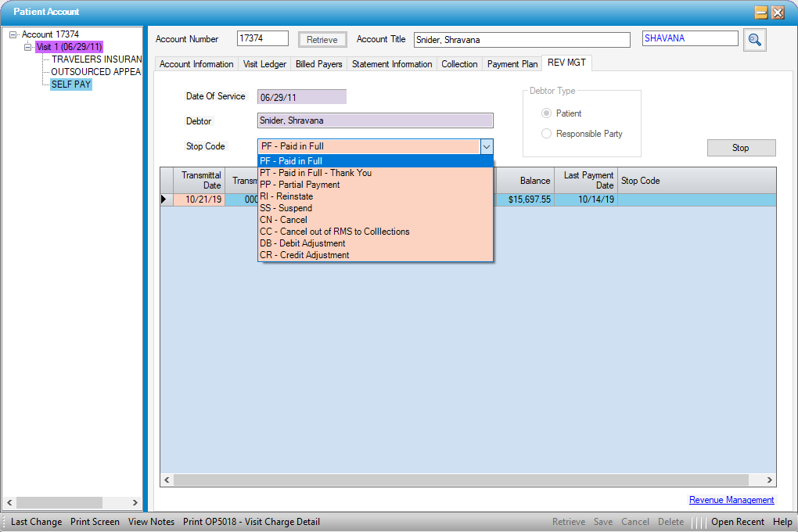The width and height of the screenshot is (798, 532).
Task: Select the Patient radio button
Action: [547, 113]
